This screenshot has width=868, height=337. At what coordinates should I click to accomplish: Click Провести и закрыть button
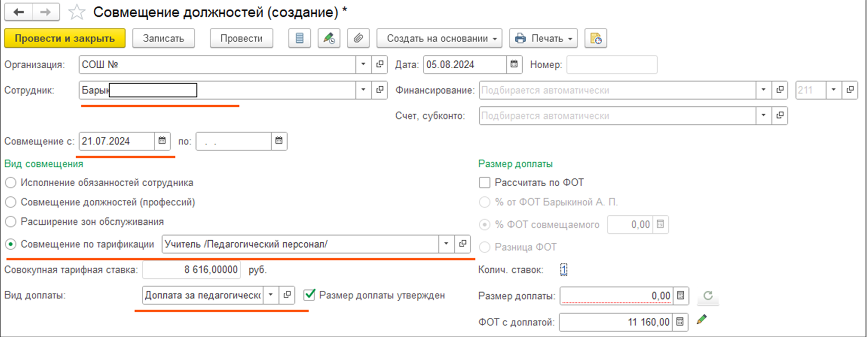tap(65, 39)
